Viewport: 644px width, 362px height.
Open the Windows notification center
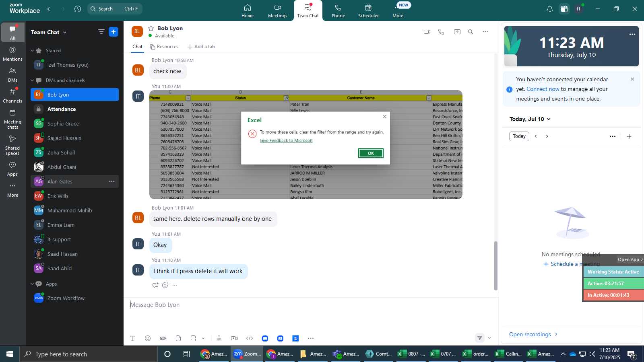[x=632, y=354]
